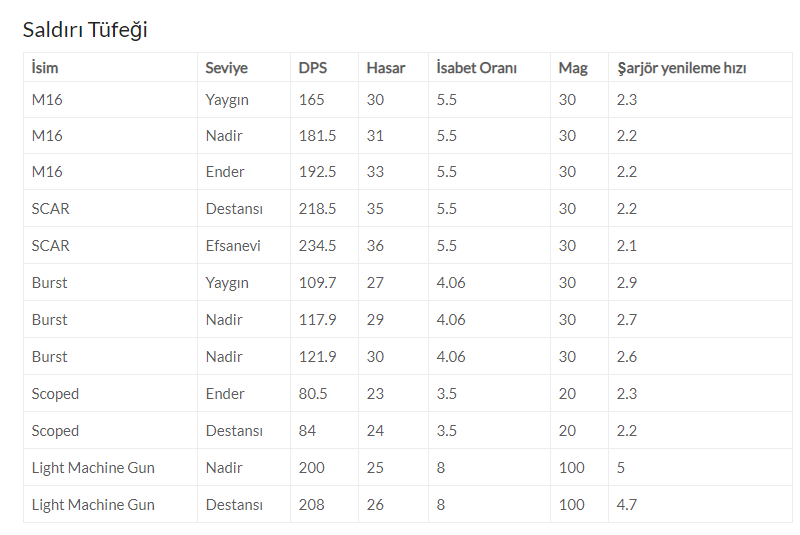Select the Scoped Ender name cell
Image resolution: width=800 pixels, height=535 pixels.
pos(55,394)
